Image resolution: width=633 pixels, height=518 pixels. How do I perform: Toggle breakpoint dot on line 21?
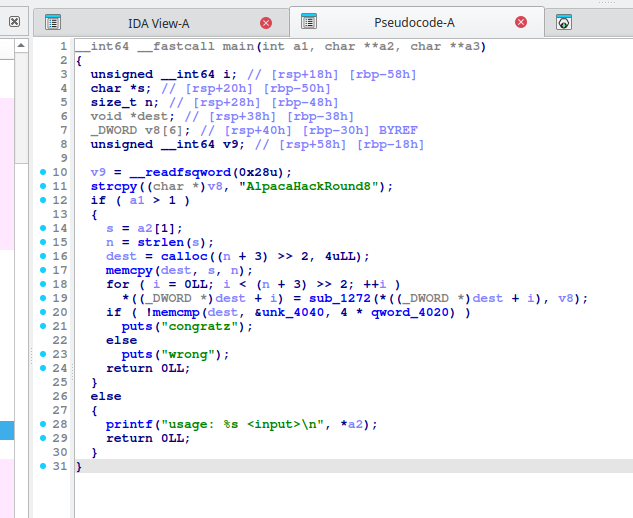[41, 326]
